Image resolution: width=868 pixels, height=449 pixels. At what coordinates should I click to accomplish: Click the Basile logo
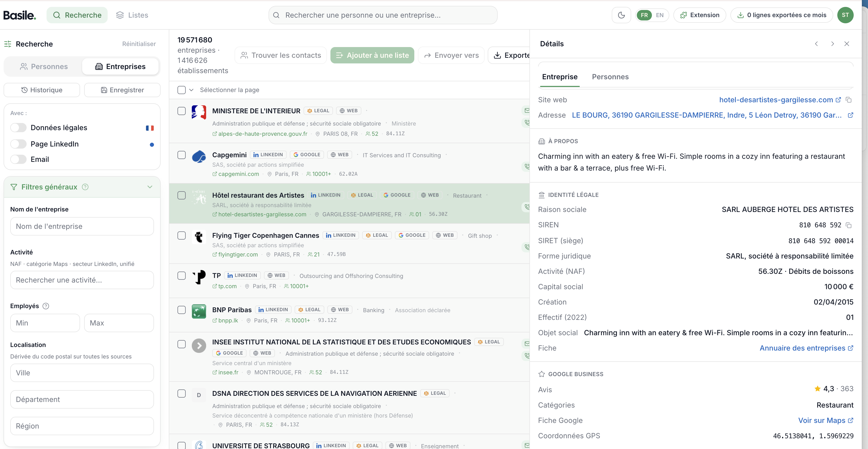click(x=19, y=15)
